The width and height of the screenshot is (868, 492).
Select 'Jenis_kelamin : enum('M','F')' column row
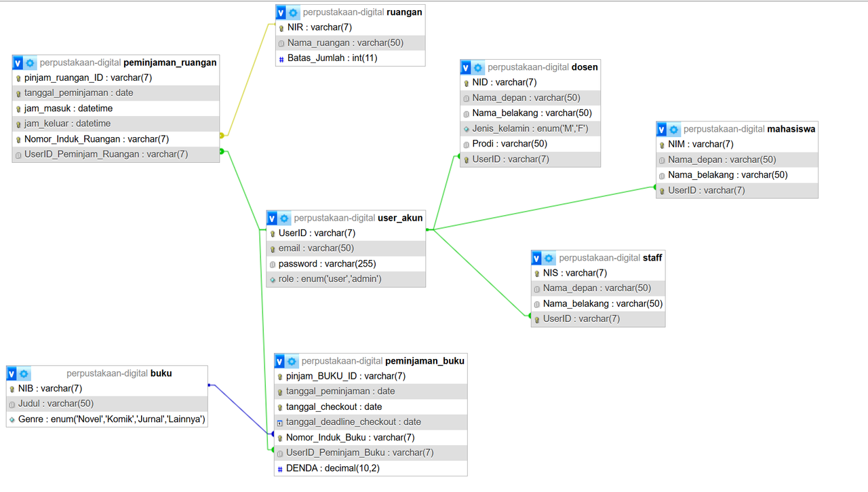[530, 128]
